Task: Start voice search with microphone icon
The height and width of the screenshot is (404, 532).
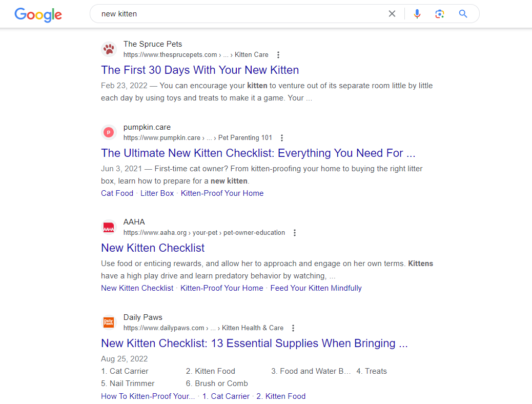Action: coord(417,13)
